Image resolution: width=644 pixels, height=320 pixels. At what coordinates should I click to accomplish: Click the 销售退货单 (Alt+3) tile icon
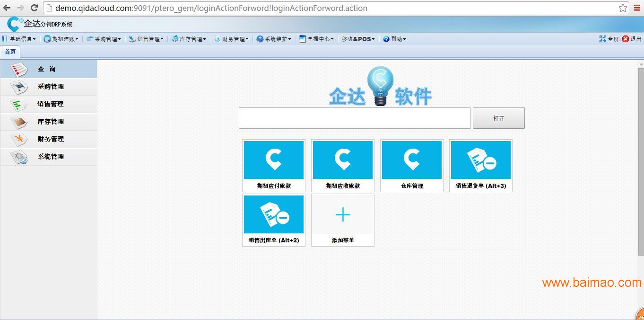click(480, 160)
